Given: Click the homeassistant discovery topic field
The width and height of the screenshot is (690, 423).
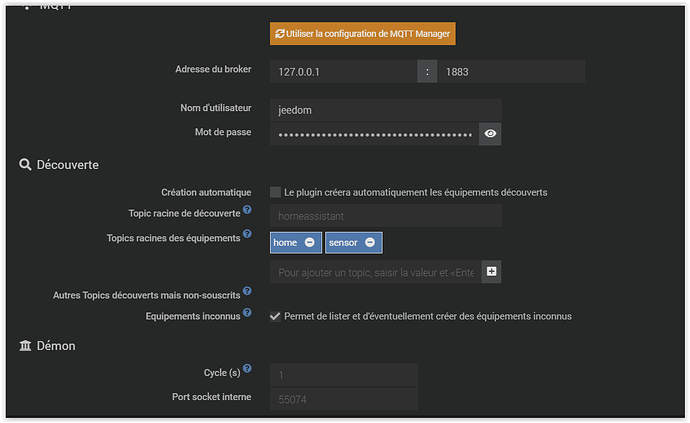Looking at the screenshot, I should coord(385,215).
